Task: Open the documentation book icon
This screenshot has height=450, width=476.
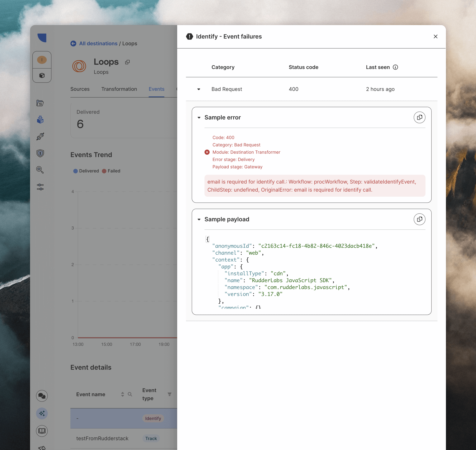Action: tap(42, 431)
